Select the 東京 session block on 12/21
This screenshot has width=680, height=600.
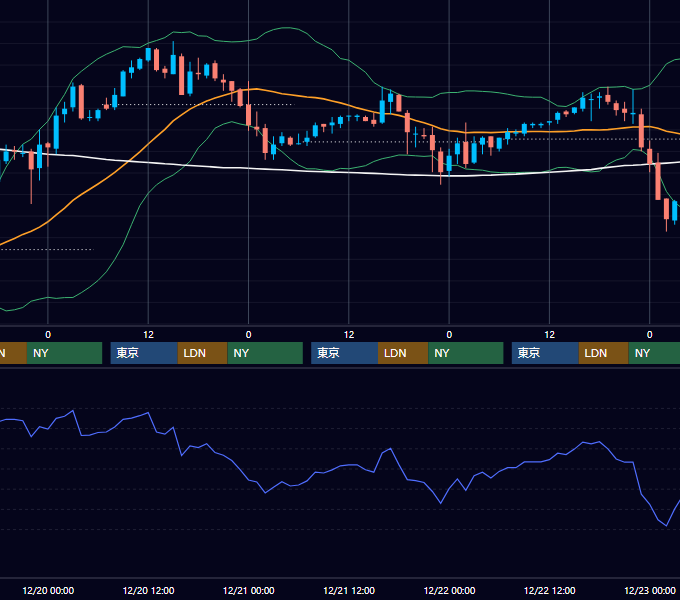point(344,353)
